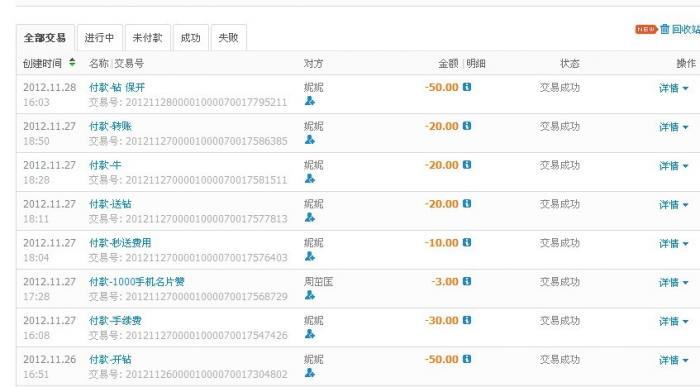This screenshot has height=387, width=700.
Task: Expand 详情 dropdown for 付款-转账
Action: coord(674,127)
